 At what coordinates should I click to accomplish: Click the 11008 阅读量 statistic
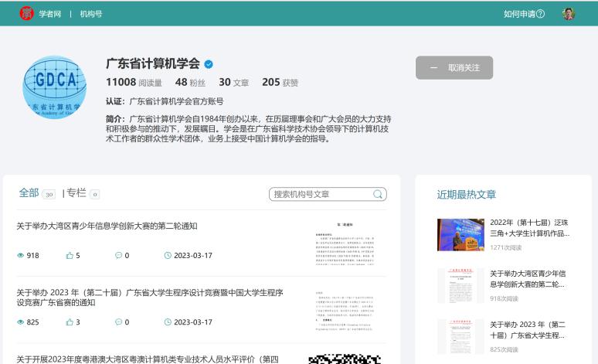(x=134, y=83)
